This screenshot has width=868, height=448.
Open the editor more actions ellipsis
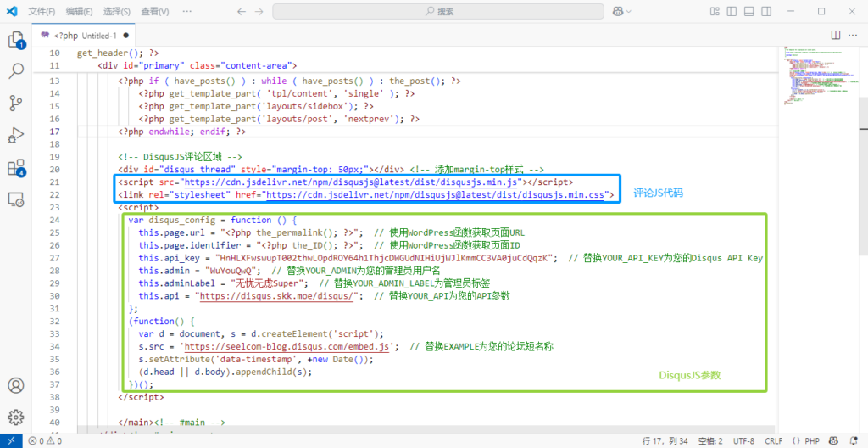[x=854, y=36]
